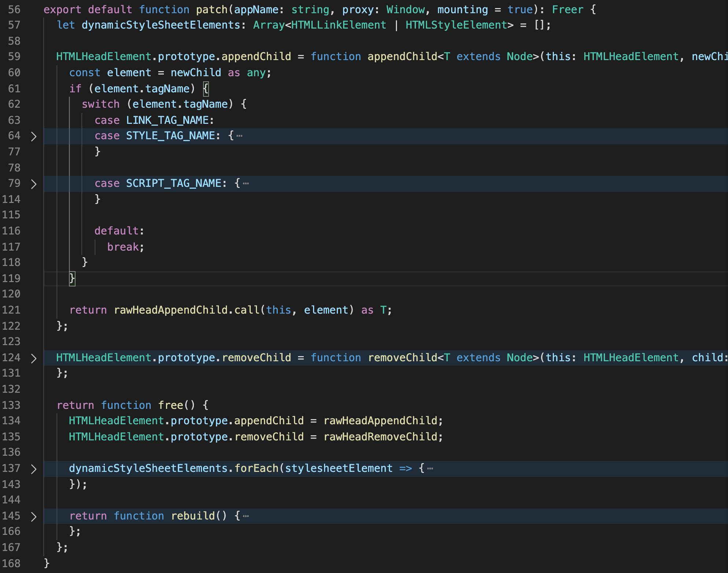Click 'rawHeadAppendChild' on line 134

tap(380, 421)
